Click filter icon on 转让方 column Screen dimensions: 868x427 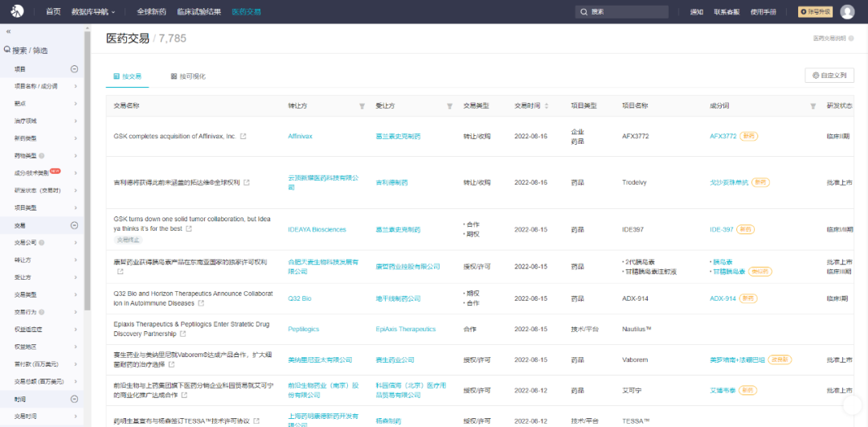(x=362, y=106)
